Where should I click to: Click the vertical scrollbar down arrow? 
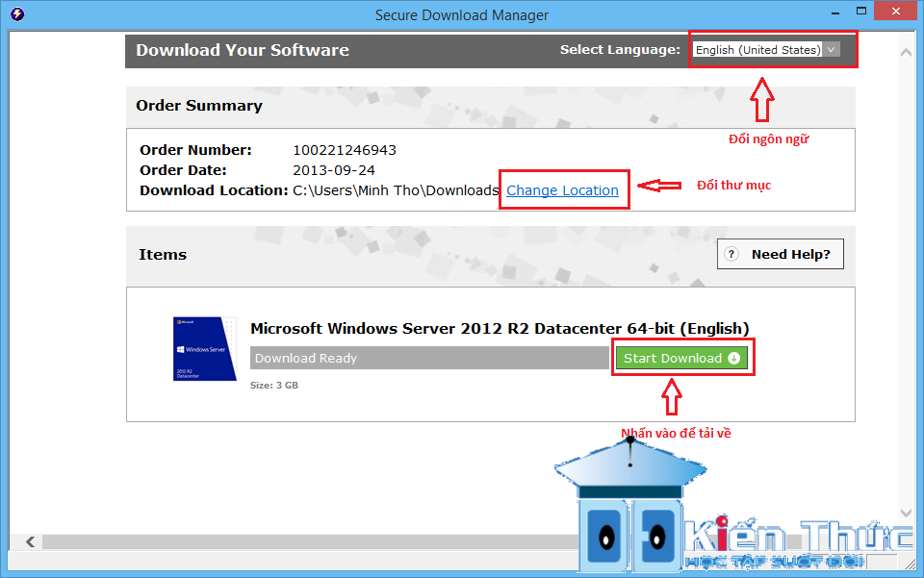pyautogui.click(x=906, y=513)
